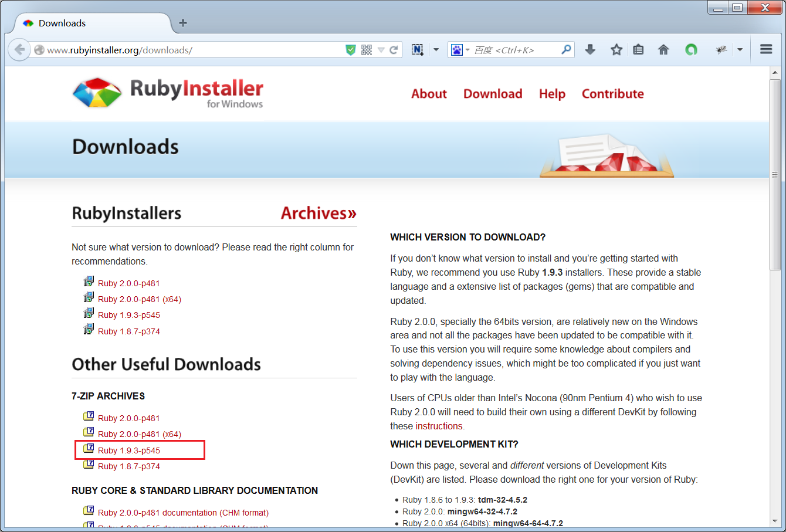Viewport: 786px width, 532px height.
Task: Download highlighted Ruby 1.9.3-p545 7-zip archive
Action: (129, 450)
